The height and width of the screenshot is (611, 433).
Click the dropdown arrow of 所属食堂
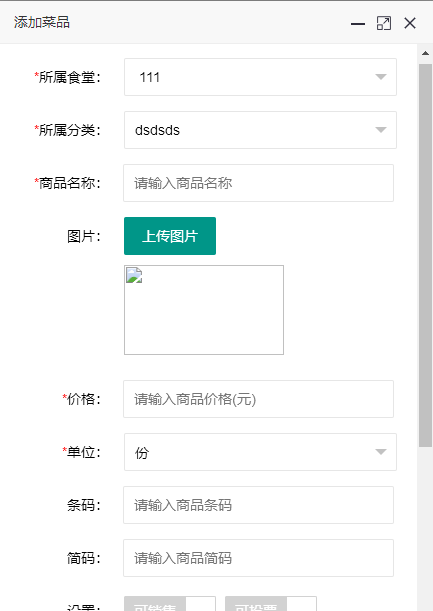click(381, 77)
